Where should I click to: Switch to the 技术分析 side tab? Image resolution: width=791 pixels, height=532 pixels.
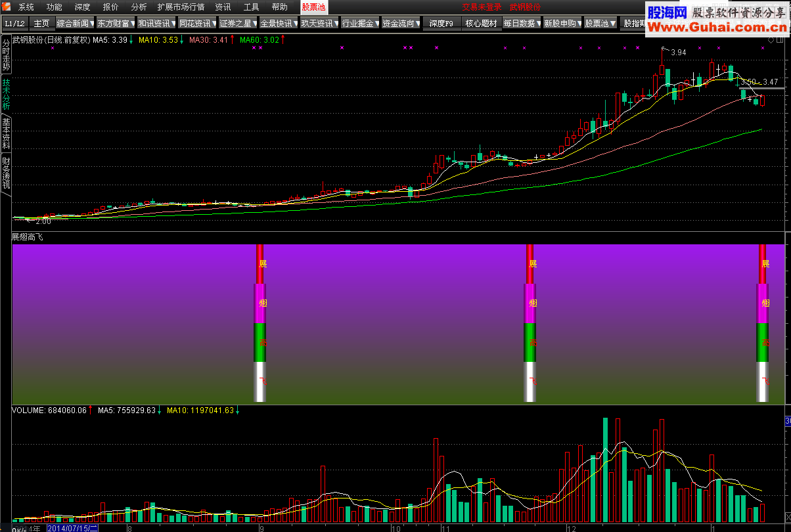pos(6,95)
